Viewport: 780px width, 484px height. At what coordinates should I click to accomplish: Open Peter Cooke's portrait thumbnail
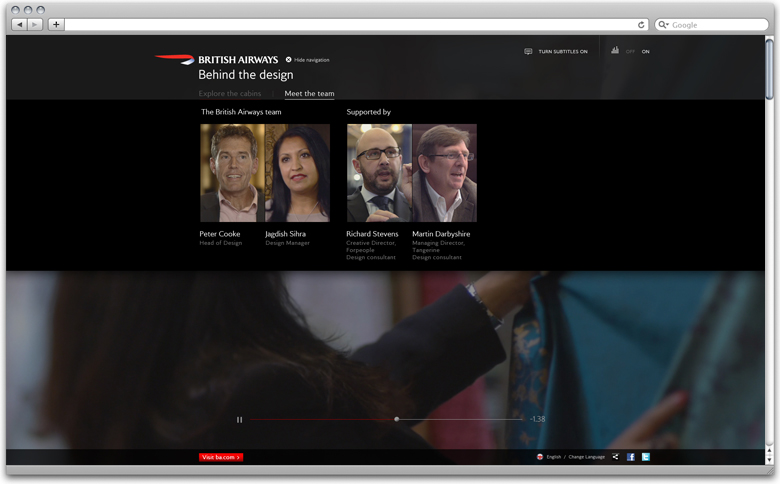[x=232, y=173]
